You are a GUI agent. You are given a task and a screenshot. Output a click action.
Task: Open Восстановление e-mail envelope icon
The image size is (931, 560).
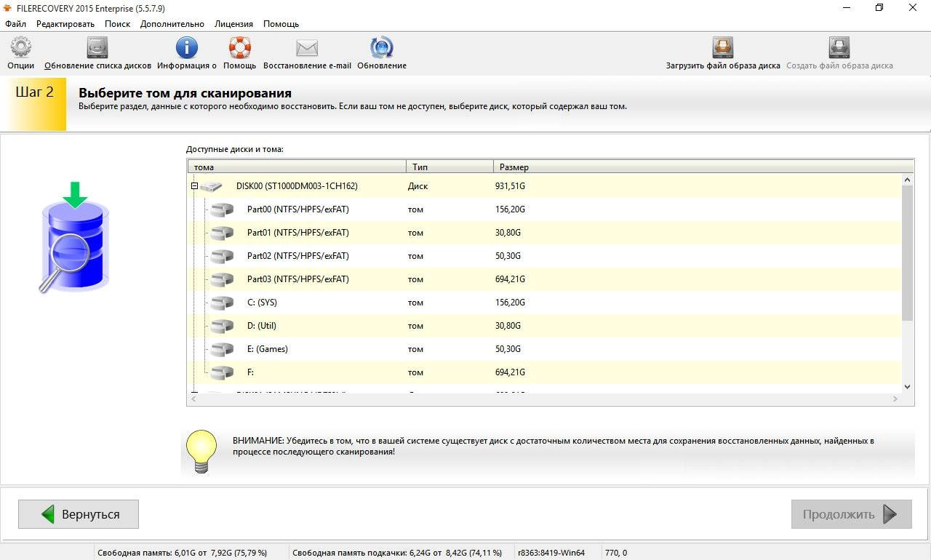pyautogui.click(x=307, y=48)
